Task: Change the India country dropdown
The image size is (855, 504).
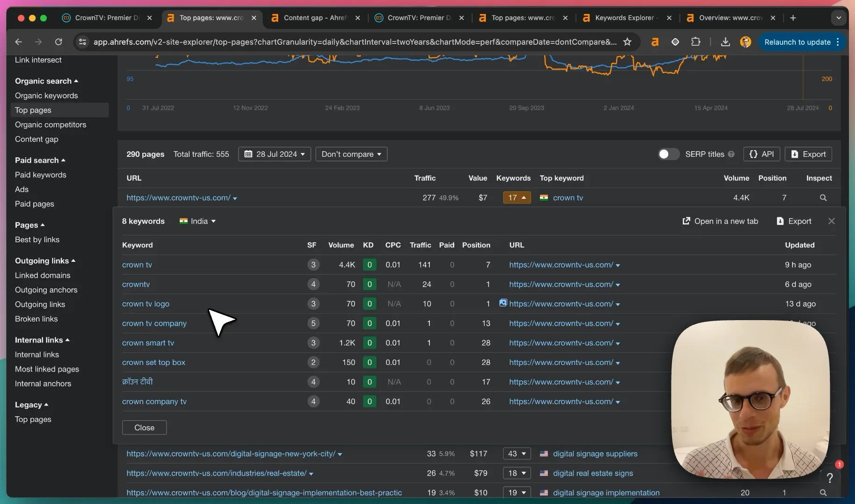Action: tap(198, 221)
